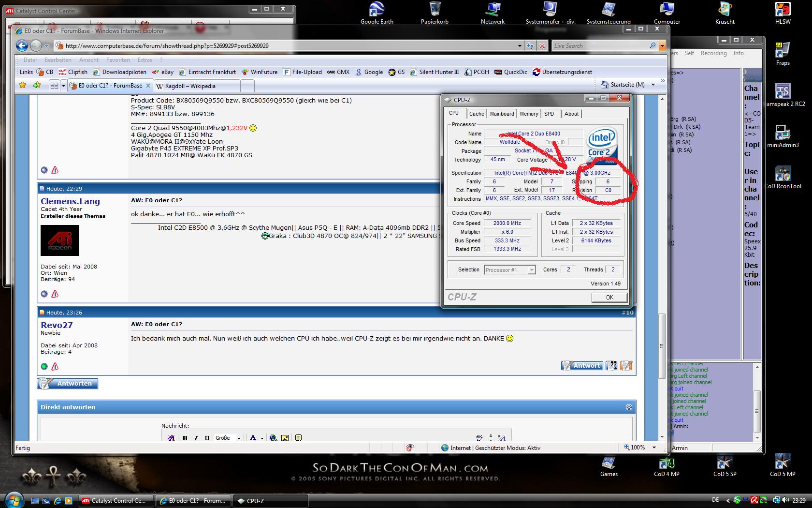Click Revo27's green online status icon
Image resolution: width=812 pixels, height=508 pixels.
[44, 367]
